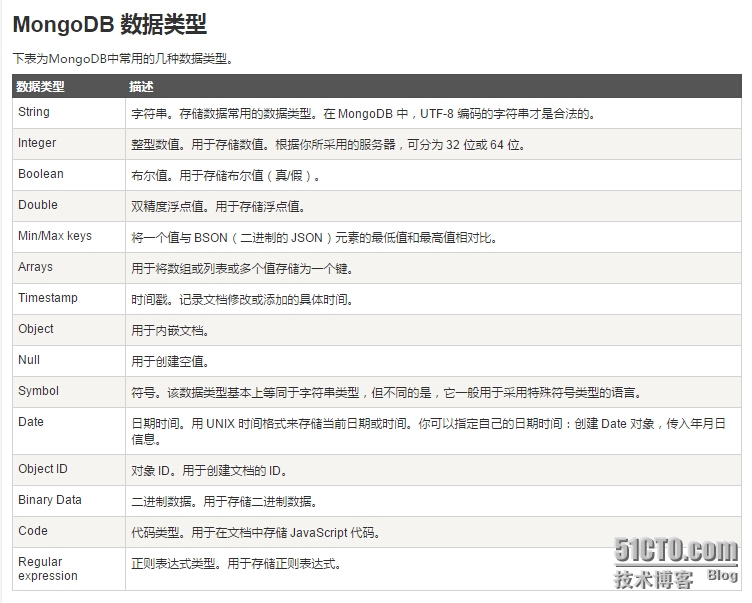Click the Integer description '整型数值。用于存储数值…'
752x603 pixels.
click(x=328, y=144)
